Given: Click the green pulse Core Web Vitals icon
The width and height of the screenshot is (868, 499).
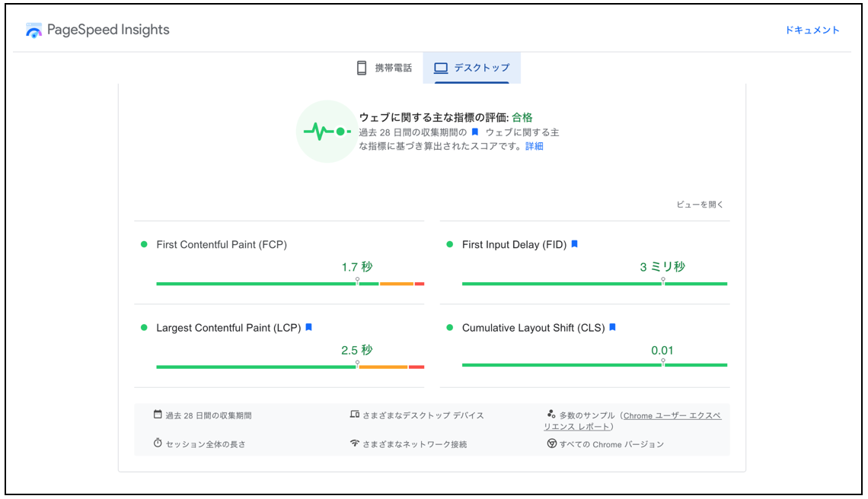Looking at the screenshot, I should (326, 132).
